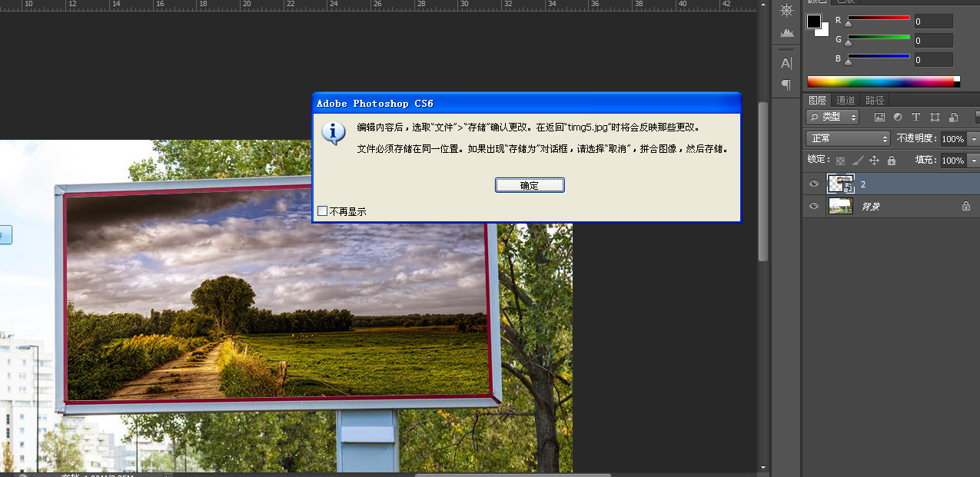Open the 填充 slider arrow
Viewport: 980px width, 477px height.
(974, 161)
